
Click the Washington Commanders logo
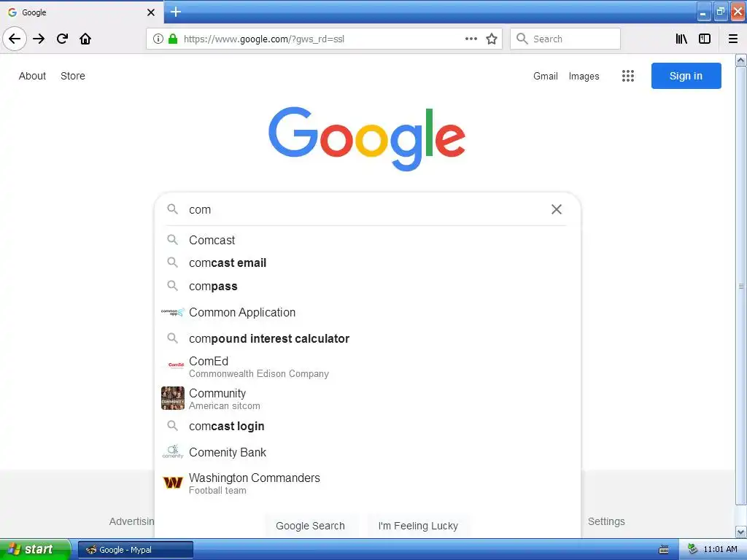172,483
